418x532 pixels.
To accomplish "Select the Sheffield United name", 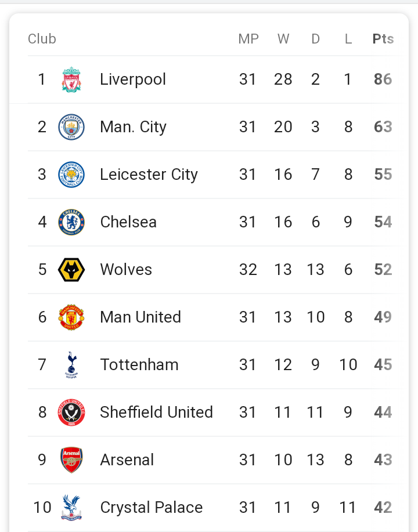I will [156, 412].
